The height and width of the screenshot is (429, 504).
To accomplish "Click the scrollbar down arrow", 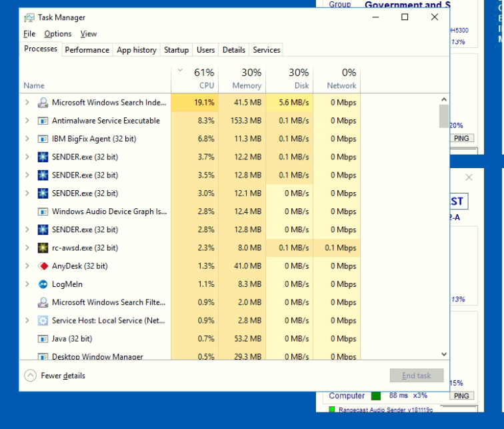I will tap(444, 354).
